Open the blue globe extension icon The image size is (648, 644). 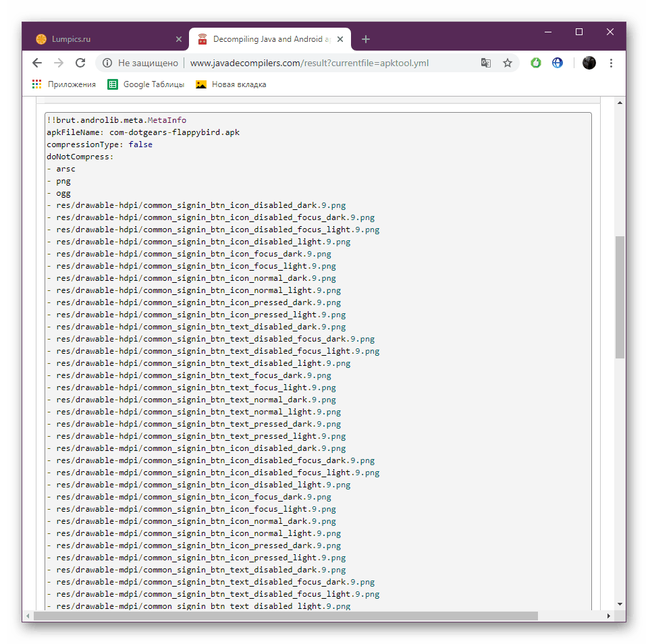pyautogui.click(x=558, y=63)
